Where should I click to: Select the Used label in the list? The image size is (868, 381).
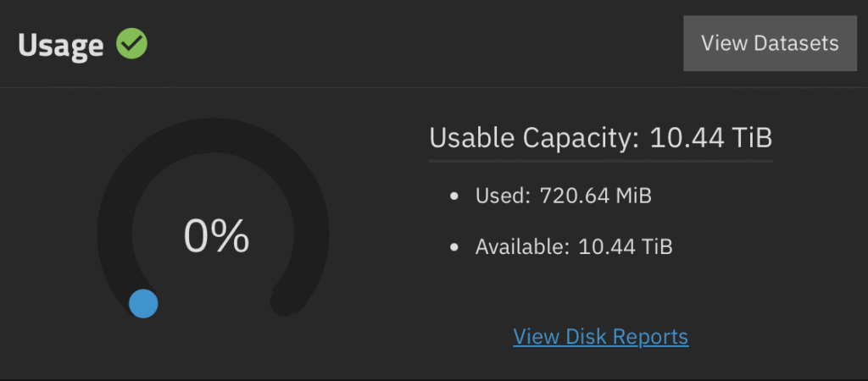[x=503, y=196]
